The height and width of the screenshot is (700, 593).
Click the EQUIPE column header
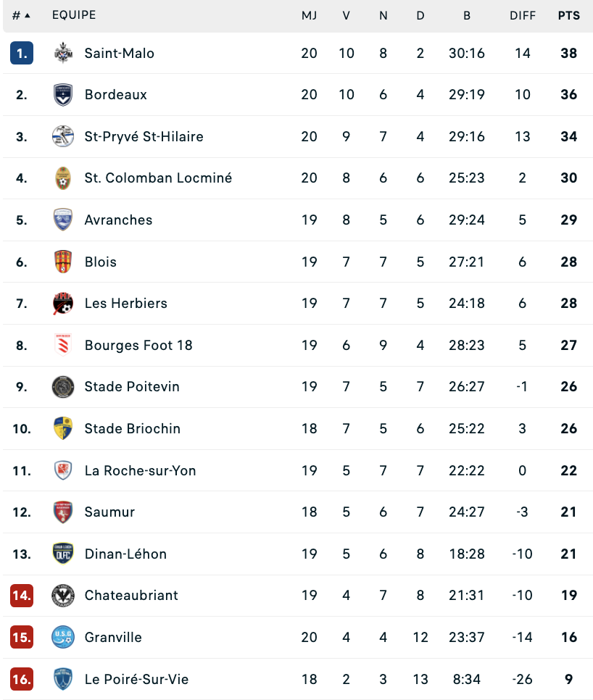(74, 15)
